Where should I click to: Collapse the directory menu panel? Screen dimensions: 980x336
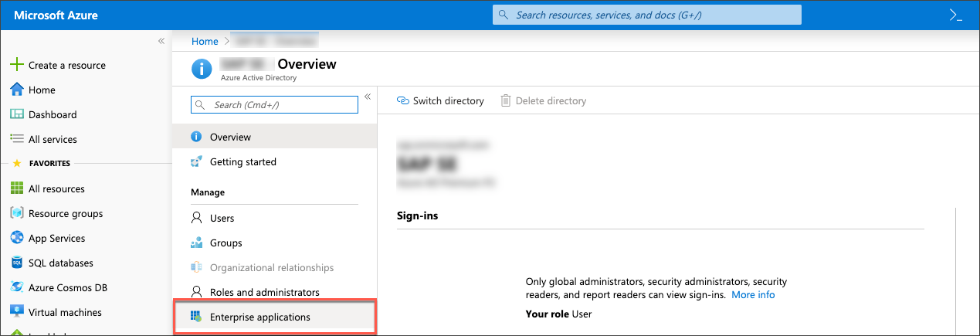coord(368,97)
